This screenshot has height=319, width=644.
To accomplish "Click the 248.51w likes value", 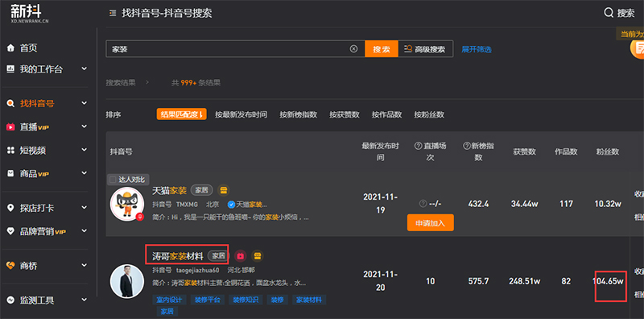I will tap(525, 282).
